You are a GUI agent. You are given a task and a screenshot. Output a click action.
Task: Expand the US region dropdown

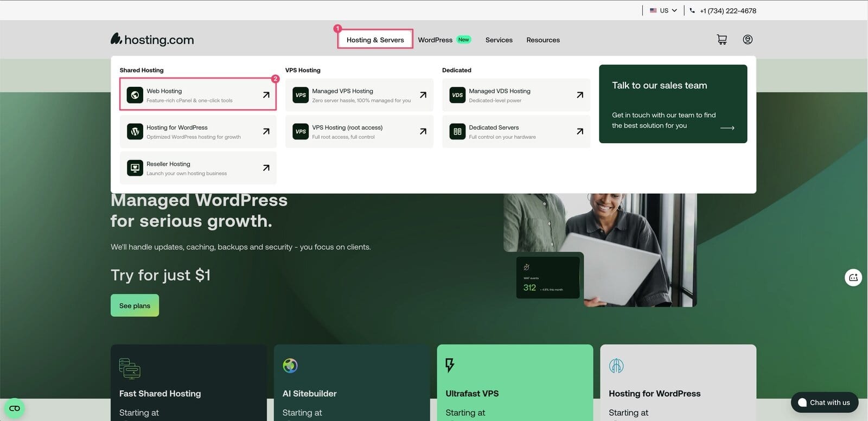click(663, 10)
